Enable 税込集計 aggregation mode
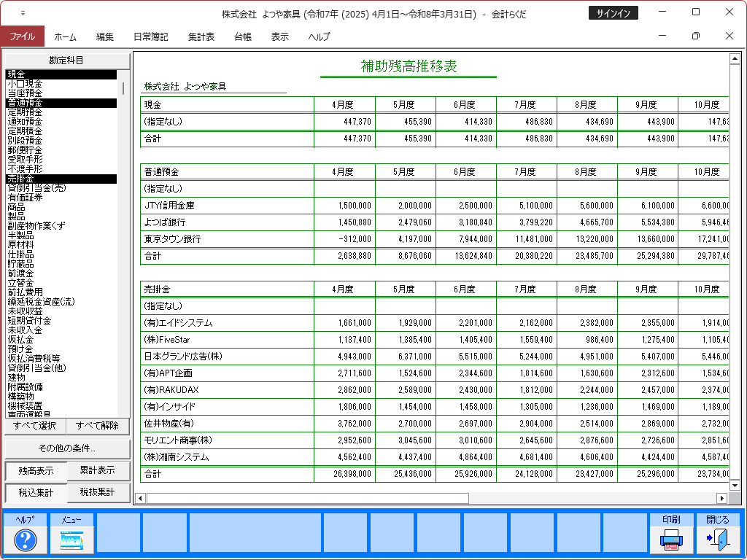This screenshot has width=747, height=560. pyautogui.click(x=36, y=493)
